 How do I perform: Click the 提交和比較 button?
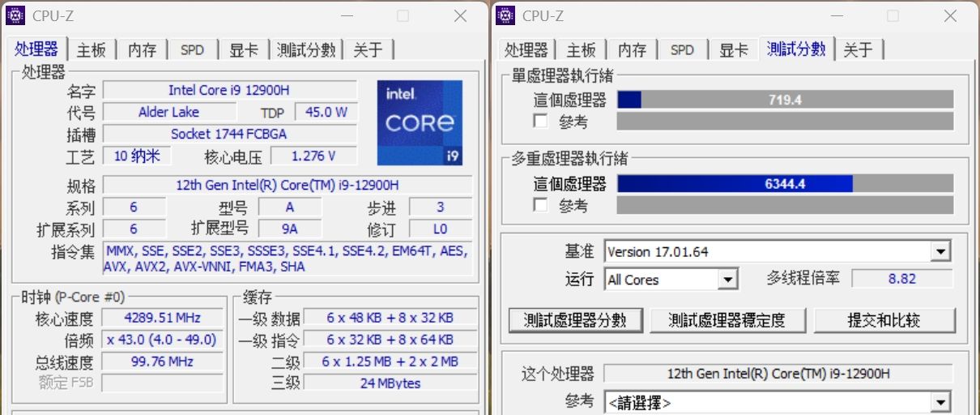click(884, 320)
